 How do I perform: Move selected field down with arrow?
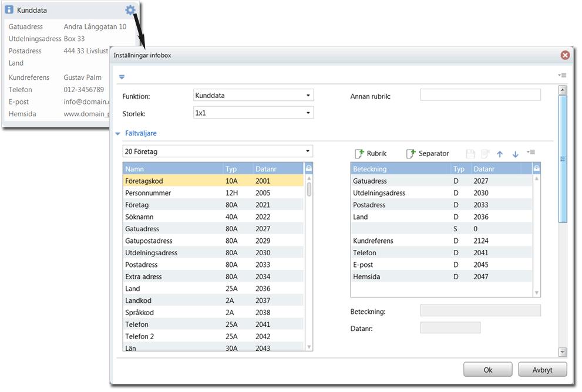[515, 154]
